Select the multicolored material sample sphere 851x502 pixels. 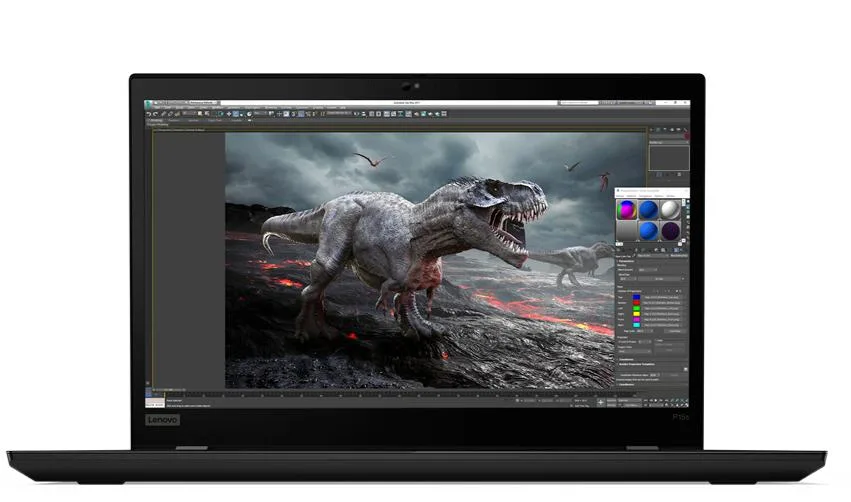627,209
